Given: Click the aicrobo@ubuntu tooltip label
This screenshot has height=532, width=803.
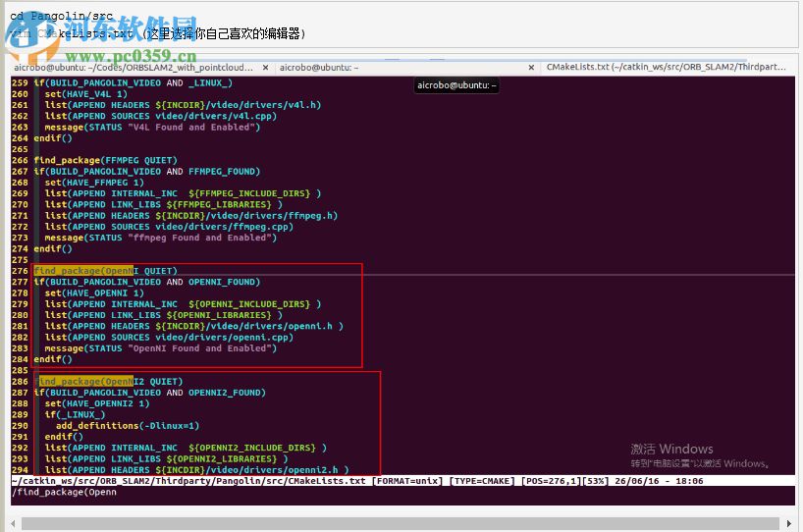Looking at the screenshot, I should click(x=457, y=85).
